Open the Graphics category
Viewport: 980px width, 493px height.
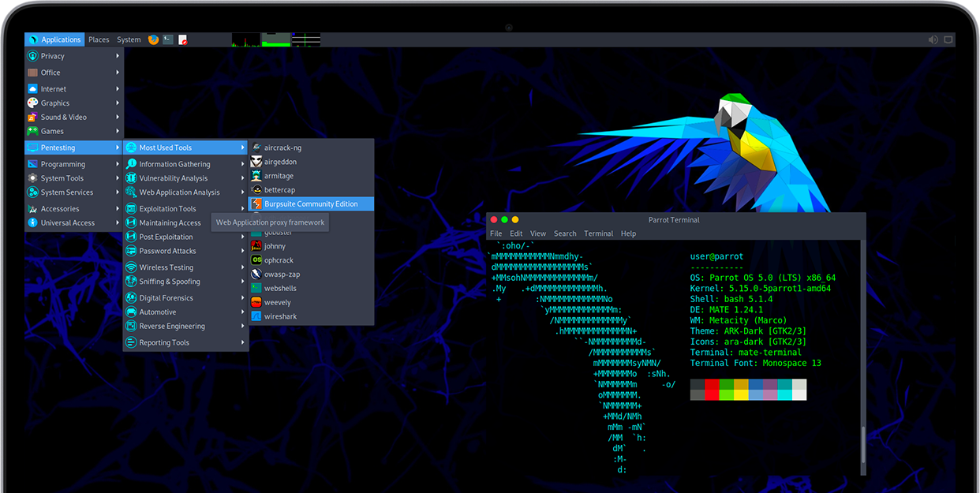pos(74,103)
